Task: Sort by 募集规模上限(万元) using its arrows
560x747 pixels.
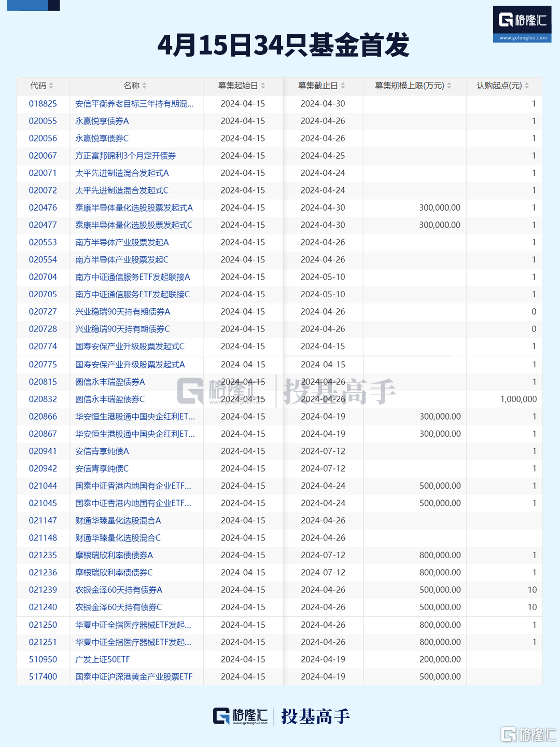Action: 449,86
